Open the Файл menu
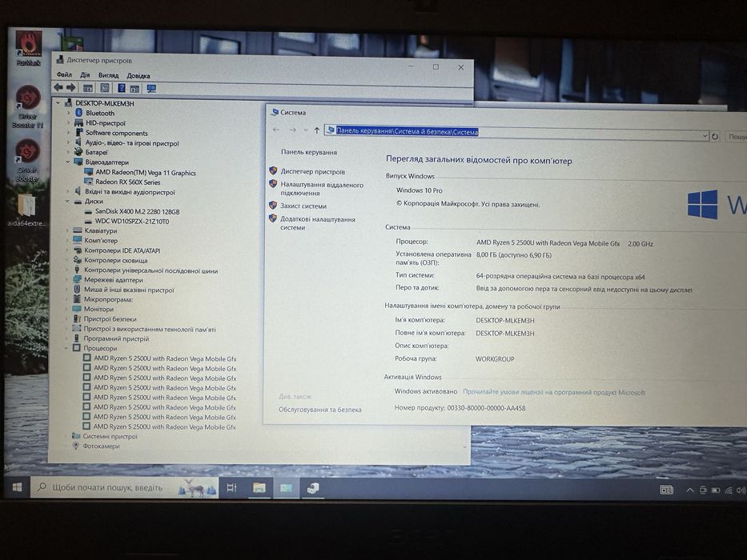Image resolution: width=747 pixels, height=560 pixels. click(x=64, y=74)
